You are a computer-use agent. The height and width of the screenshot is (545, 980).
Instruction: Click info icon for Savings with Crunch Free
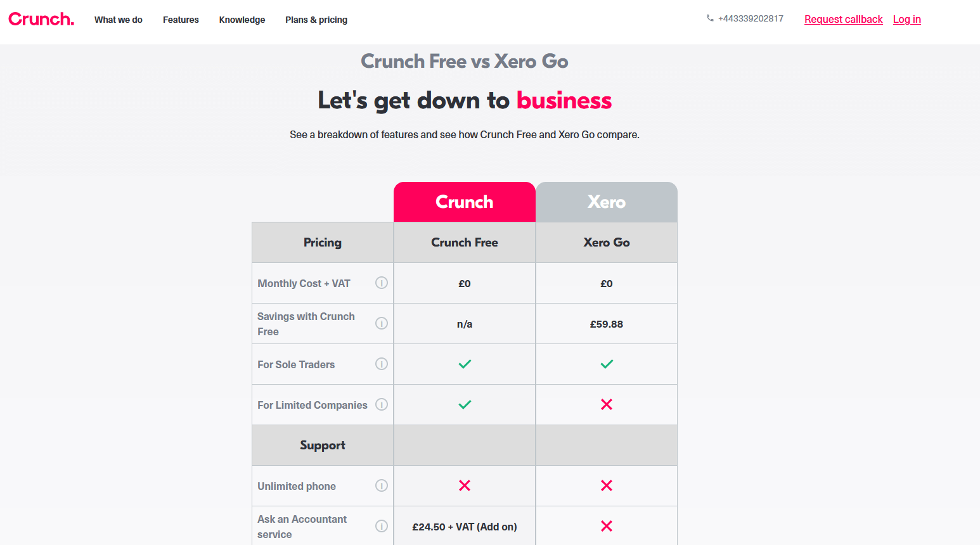[x=382, y=323]
